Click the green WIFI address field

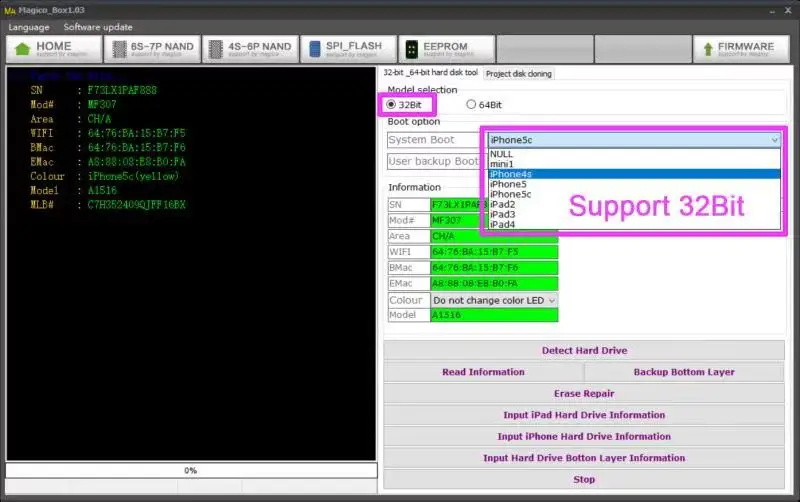click(x=494, y=252)
